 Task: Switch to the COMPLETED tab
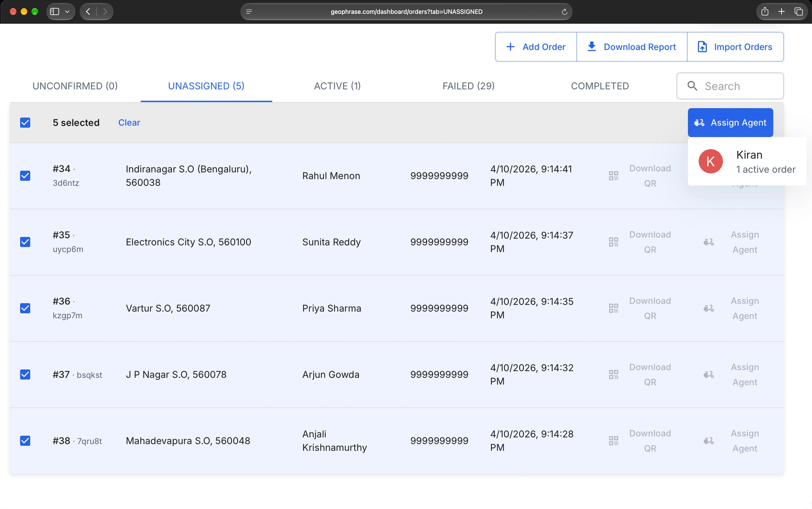pyautogui.click(x=600, y=86)
